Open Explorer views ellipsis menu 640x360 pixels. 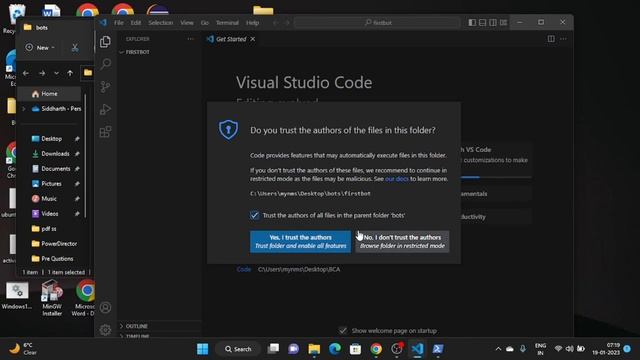click(190, 39)
